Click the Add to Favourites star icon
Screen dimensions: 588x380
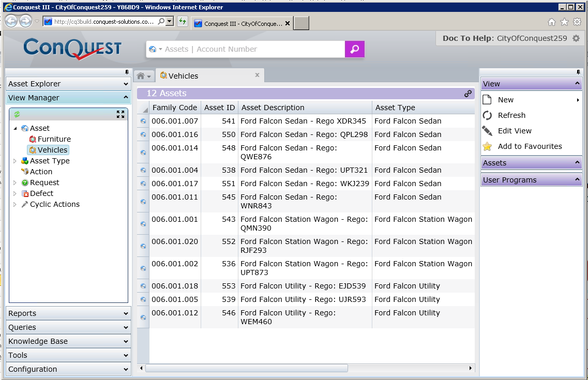tap(487, 146)
